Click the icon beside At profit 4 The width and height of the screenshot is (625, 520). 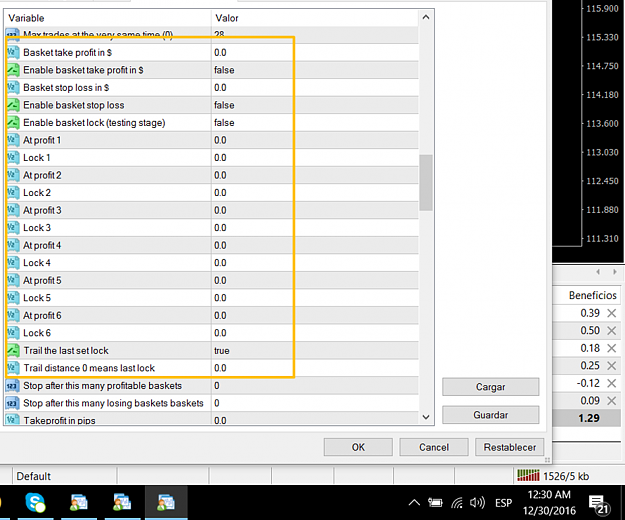click(x=13, y=245)
